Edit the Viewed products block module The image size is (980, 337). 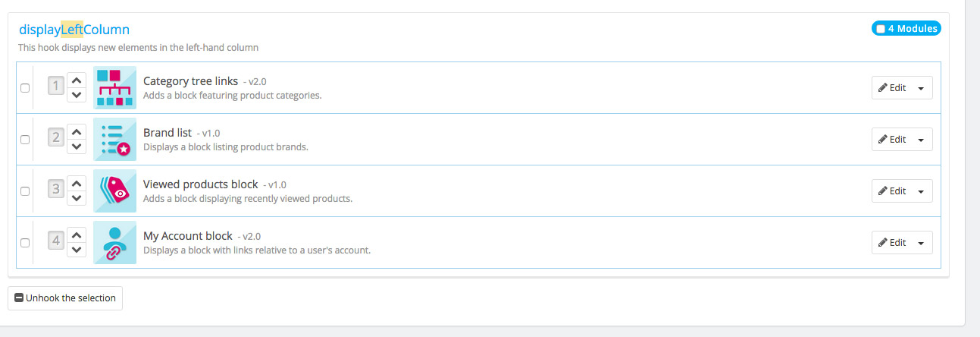892,191
